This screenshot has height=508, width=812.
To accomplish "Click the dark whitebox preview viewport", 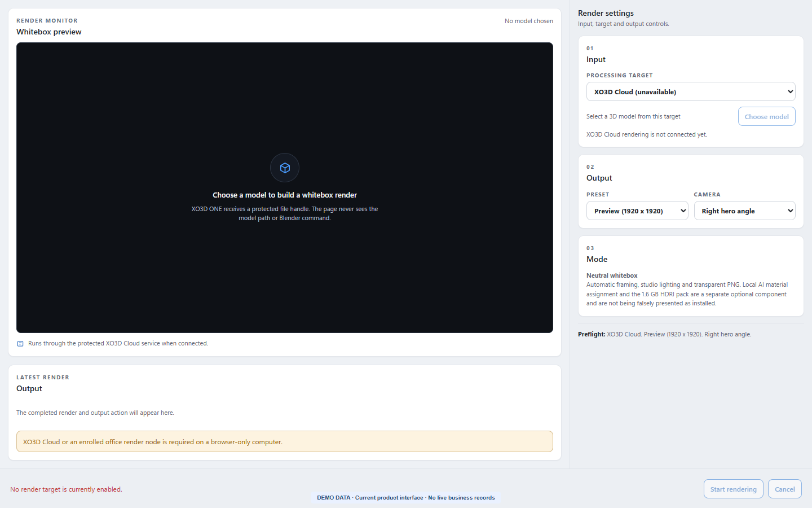I will [285, 187].
